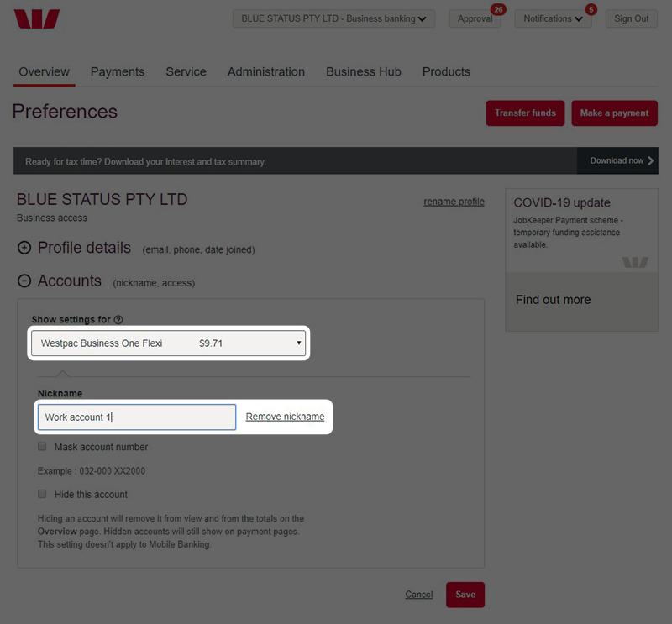Open the Payments tab

point(118,71)
